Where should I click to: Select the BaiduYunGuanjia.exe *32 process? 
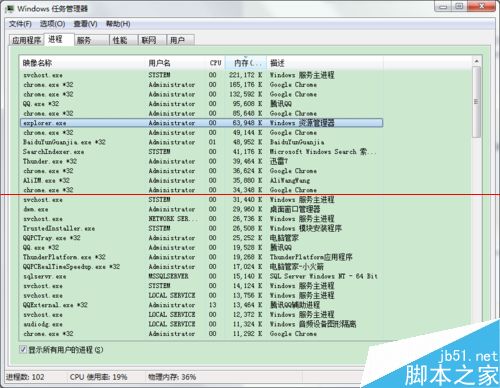[x=201, y=142]
